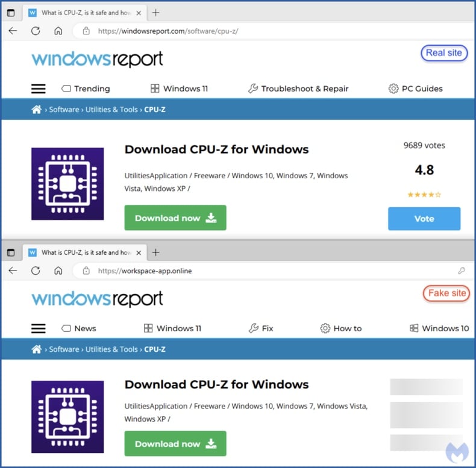
Task: Click Download CPU-Z for Windows heading on real site
Action: click(x=217, y=149)
